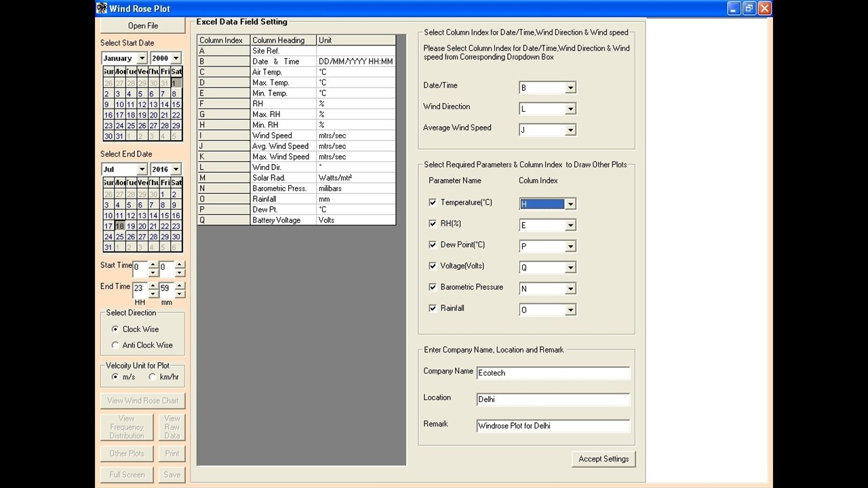Screen dimensions: 868x488
Task: Decrease the Start Time minute stepper
Action: 180,272
